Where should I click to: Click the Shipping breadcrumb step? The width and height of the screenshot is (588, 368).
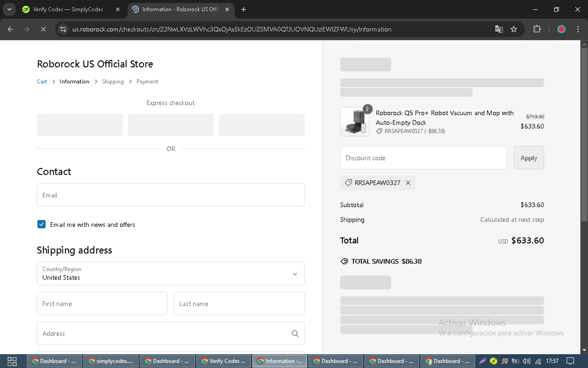pos(113,82)
